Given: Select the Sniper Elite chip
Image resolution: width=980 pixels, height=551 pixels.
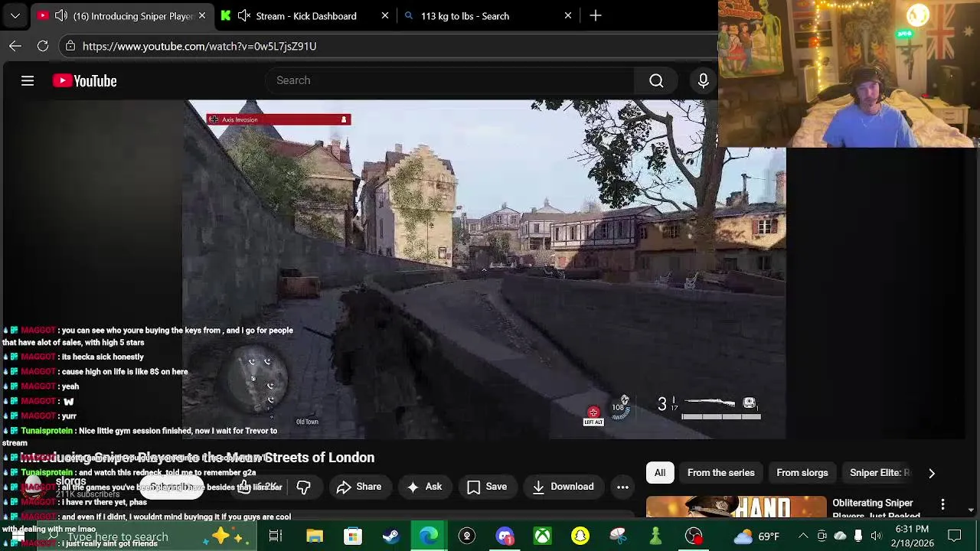Looking at the screenshot, I should point(880,473).
